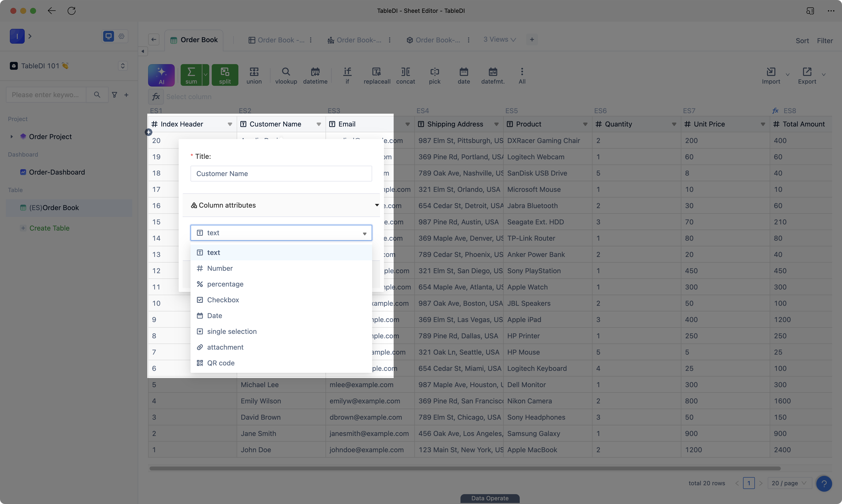Click the Import button
This screenshot has width=842, height=504.
click(x=771, y=74)
